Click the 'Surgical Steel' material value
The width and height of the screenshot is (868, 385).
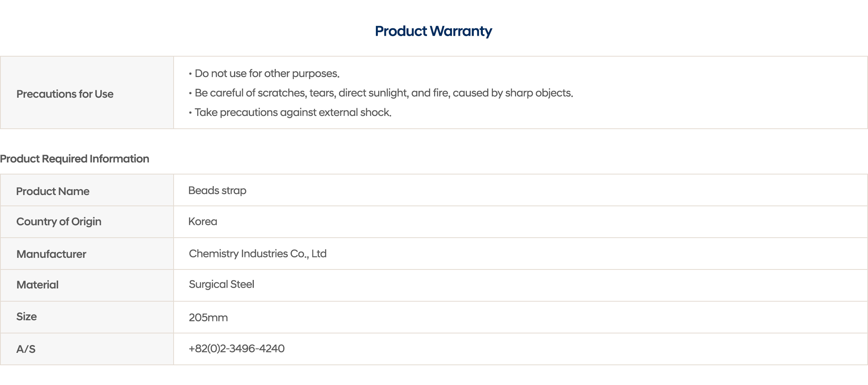click(x=221, y=284)
